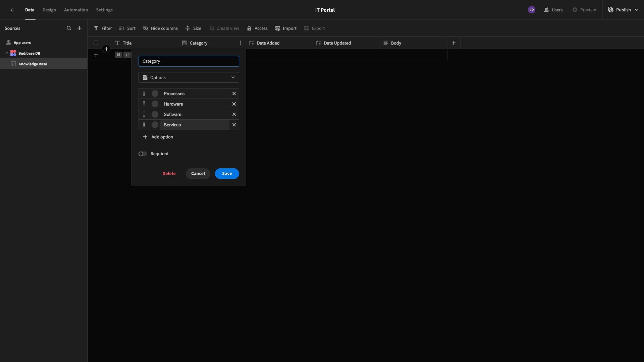Viewport: 644px width, 362px height.
Task: Open Category column three-dot menu
Action: [x=240, y=43]
